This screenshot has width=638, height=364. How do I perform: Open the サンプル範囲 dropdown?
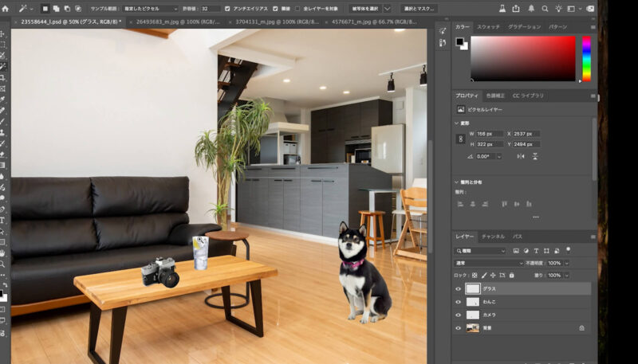click(x=152, y=8)
